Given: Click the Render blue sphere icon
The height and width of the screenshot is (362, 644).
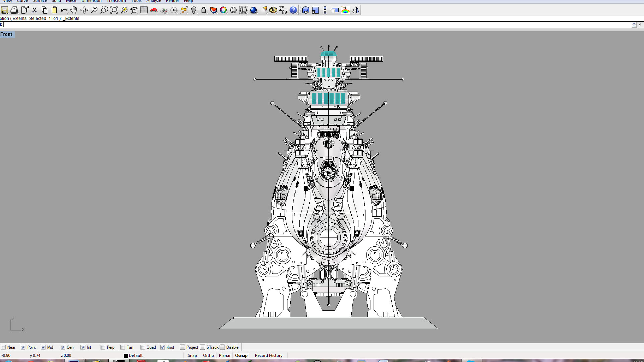Looking at the screenshot, I should pyautogui.click(x=254, y=10).
